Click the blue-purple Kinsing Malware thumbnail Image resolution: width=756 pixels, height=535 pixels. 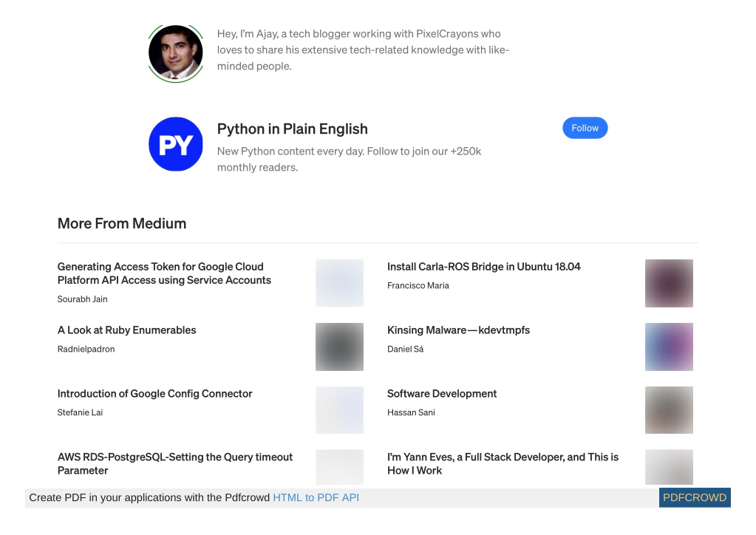pos(669,347)
